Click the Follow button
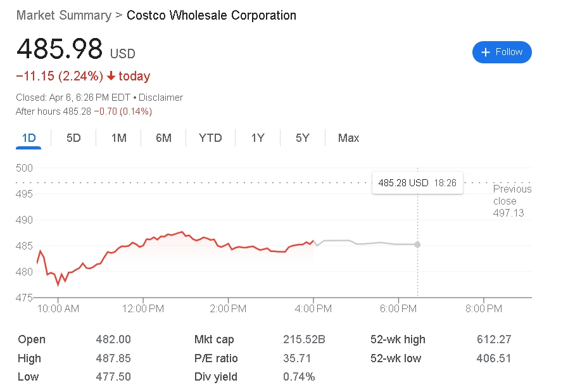 [502, 52]
